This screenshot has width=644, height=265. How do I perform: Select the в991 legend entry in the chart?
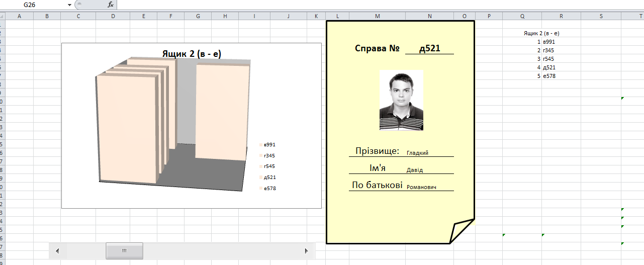click(269, 145)
